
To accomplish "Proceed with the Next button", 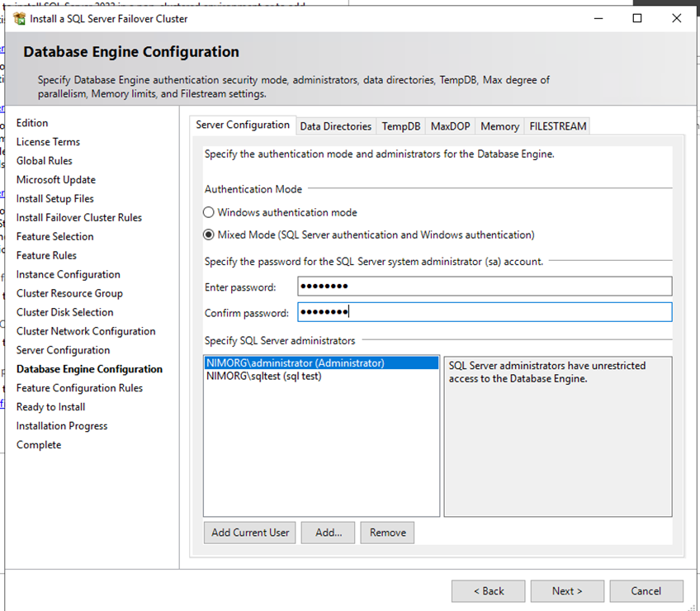I will (567, 591).
